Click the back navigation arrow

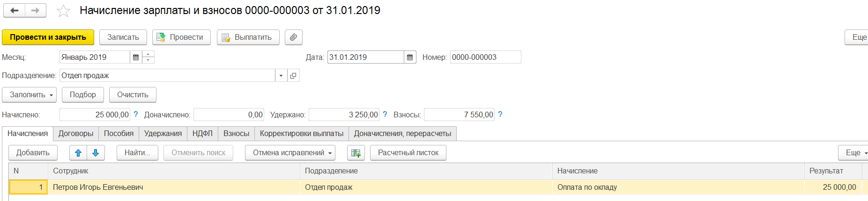pyautogui.click(x=15, y=10)
